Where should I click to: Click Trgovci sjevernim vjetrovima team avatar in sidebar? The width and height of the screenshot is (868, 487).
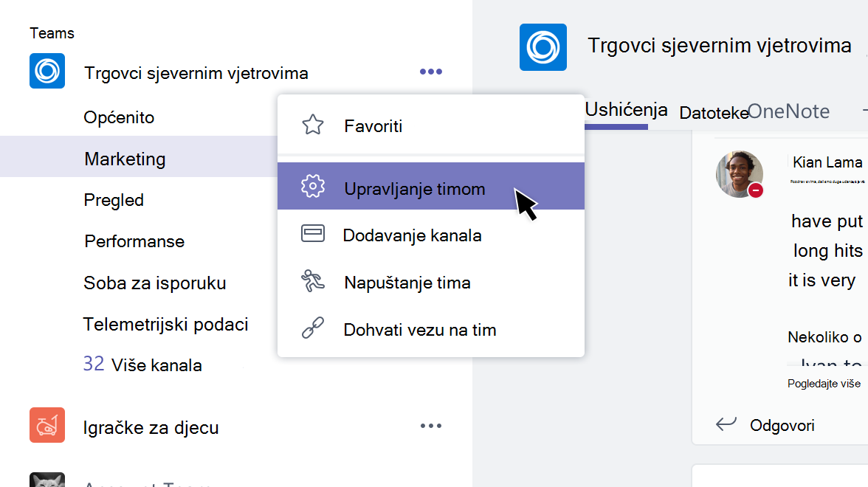pos(47,71)
